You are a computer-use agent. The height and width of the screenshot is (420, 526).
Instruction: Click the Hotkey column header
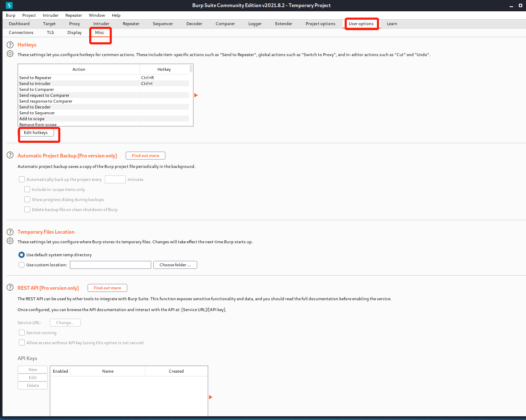tap(164, 70)
